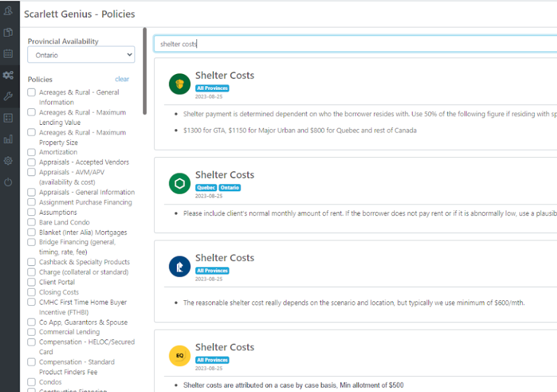Open Provincial Availability dropdown showing Ontario
This screenshot has height=392, width=557.
[x=81, y=54]
